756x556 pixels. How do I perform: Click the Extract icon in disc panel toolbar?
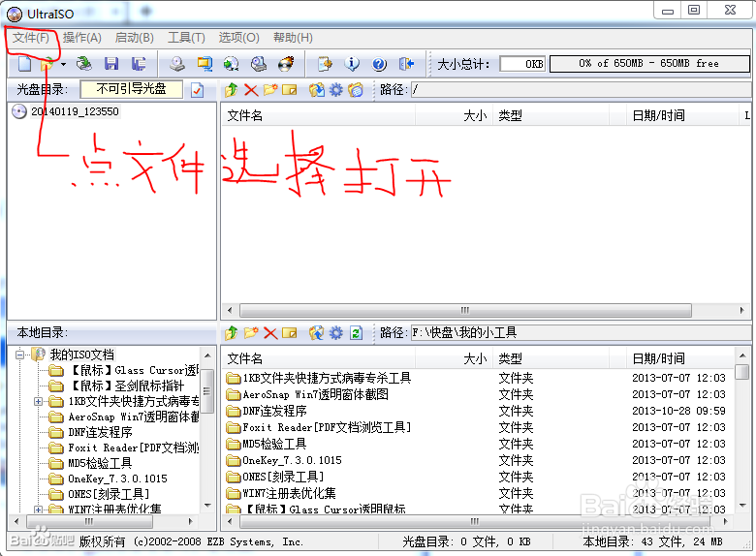click(317, 90)
